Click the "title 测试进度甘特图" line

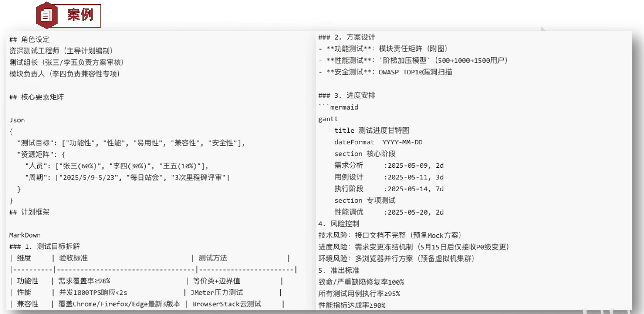coord(372,130)
